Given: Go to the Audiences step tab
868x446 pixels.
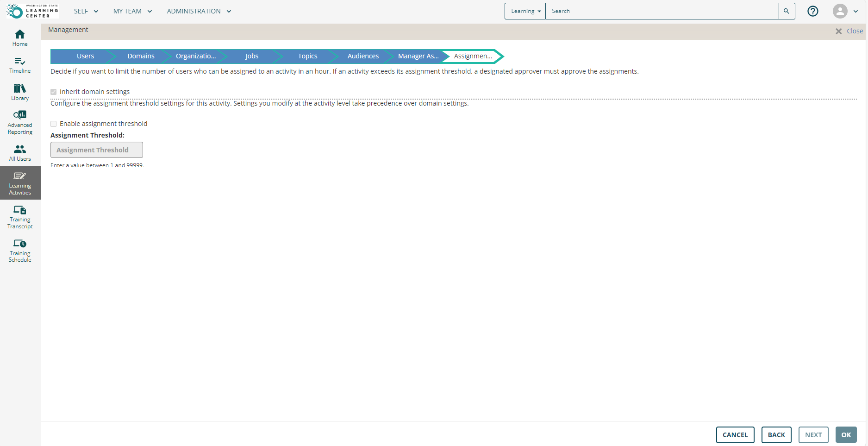Looking at the screenshot, I should pyautogui.click(x=362, y=56).
